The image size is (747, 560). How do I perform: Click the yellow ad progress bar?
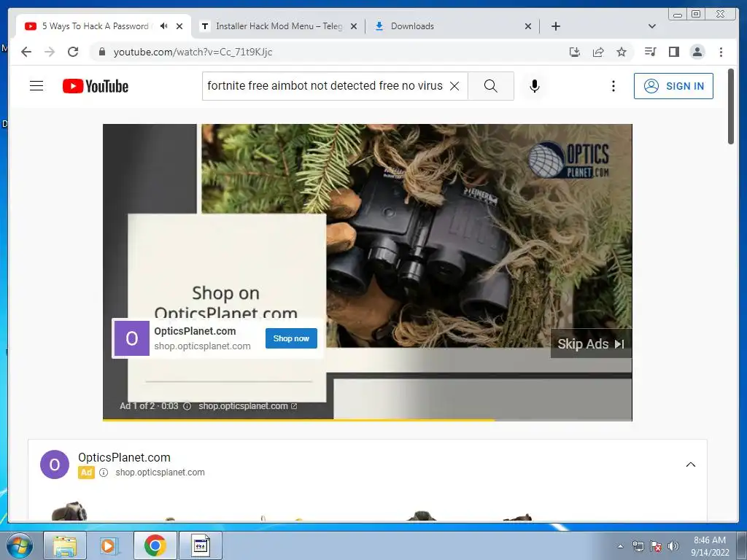tap(298, 419)
